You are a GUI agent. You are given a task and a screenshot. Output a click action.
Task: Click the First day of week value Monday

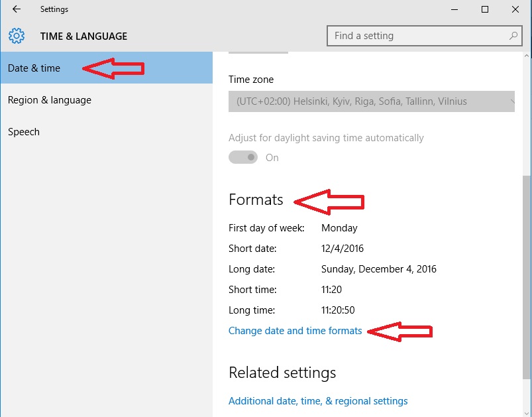[x=339, y=228]
